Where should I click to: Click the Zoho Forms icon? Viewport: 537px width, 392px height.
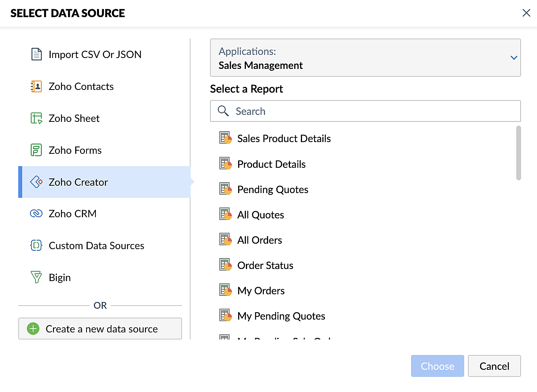pos(36,150)
